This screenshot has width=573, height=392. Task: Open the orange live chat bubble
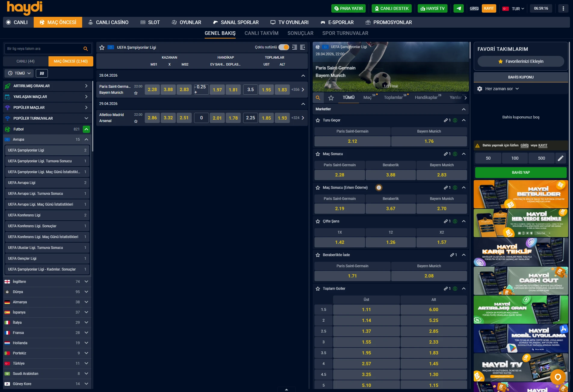558,377
